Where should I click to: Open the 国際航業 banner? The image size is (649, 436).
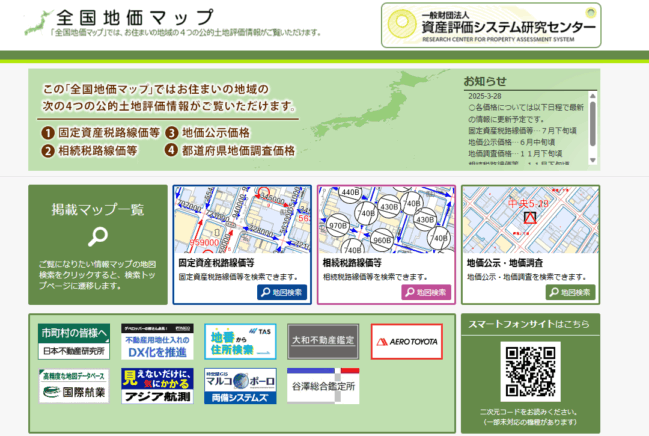[74, 386]
